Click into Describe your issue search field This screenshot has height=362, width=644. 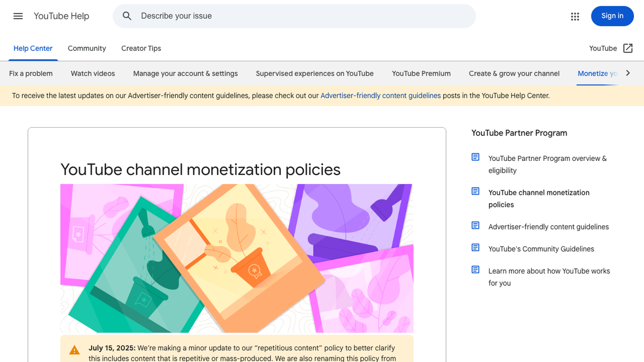click(294, 16)
